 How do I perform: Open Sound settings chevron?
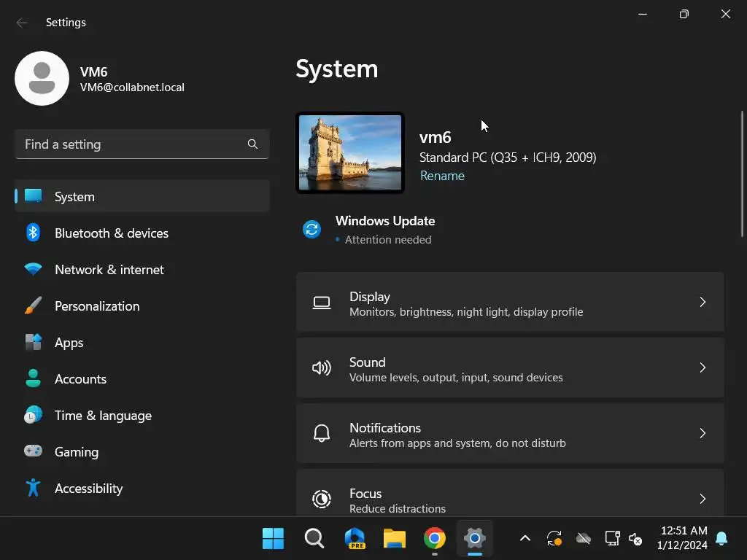[x=703, y=367]
